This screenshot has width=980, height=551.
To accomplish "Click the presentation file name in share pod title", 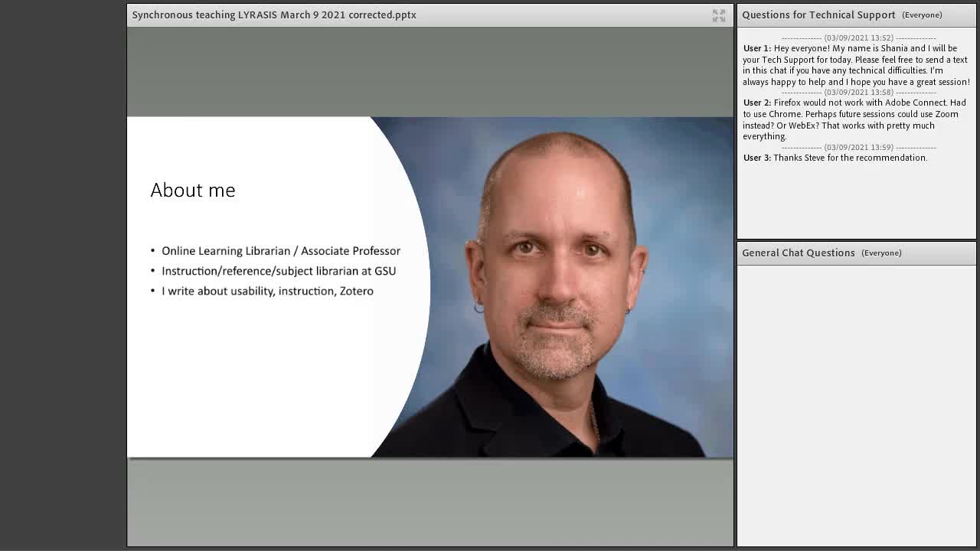I will [x=274, y=15].
